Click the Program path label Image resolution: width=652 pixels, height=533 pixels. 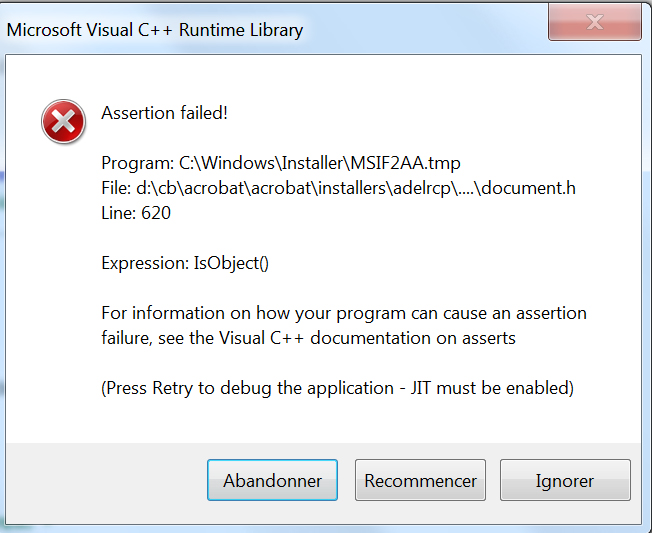click(x=138, y=163)
